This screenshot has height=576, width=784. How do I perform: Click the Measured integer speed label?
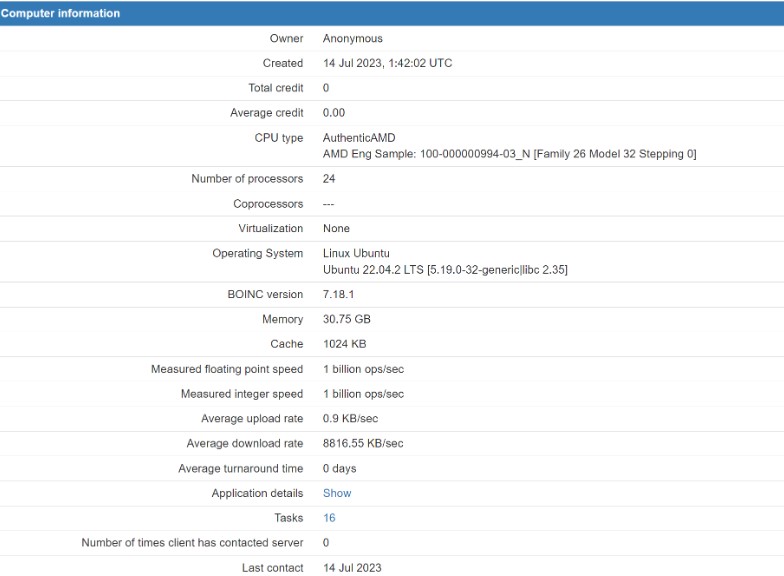[241, 394]
